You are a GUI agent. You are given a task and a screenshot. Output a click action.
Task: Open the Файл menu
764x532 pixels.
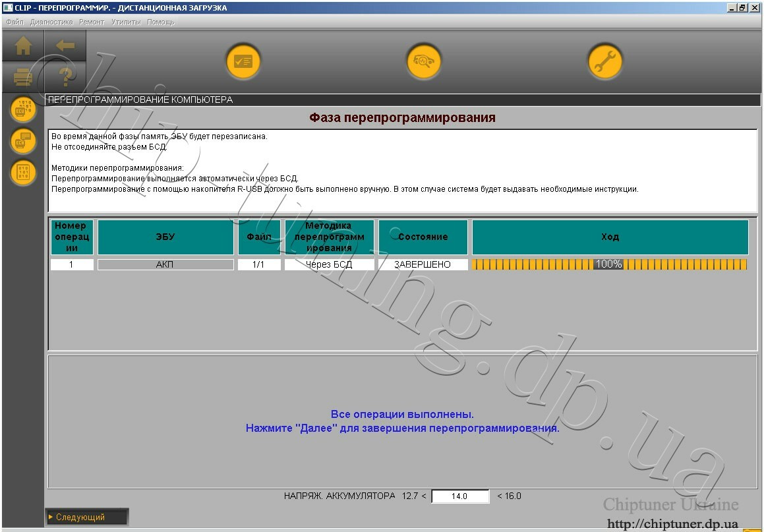(x=15, y=22)
